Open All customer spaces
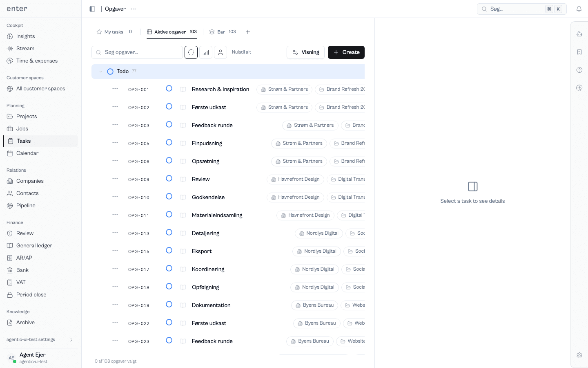 pyautogui.click(x=40, y=89)
